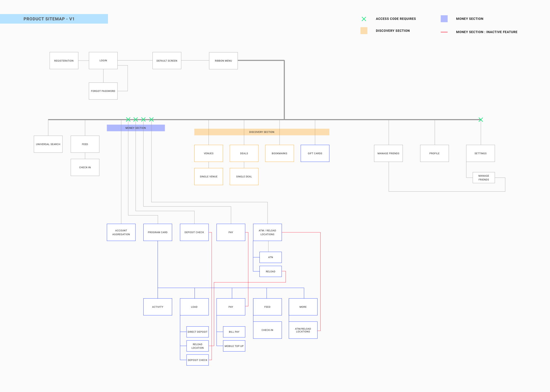Click the Gift Cards node

pos(315,153)
